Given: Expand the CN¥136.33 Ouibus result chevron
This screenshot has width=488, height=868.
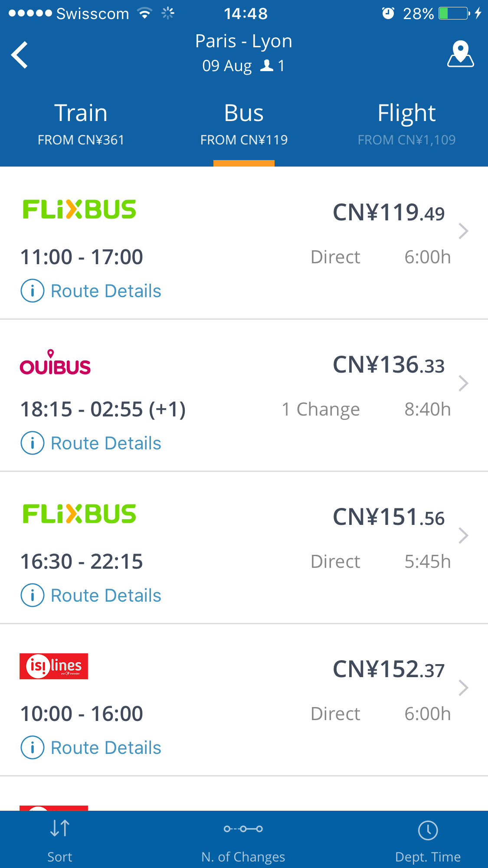Looking at the screenshot, I should (463, 383).
